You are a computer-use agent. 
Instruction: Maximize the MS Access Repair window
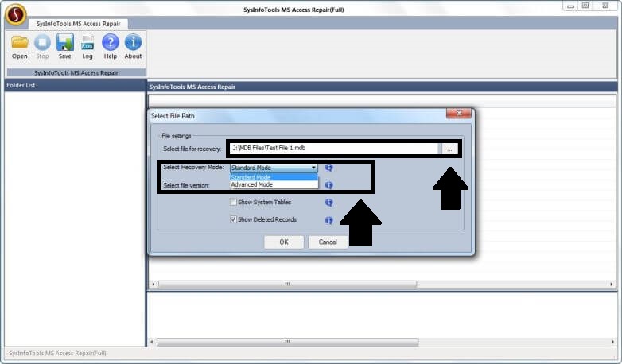585,6
